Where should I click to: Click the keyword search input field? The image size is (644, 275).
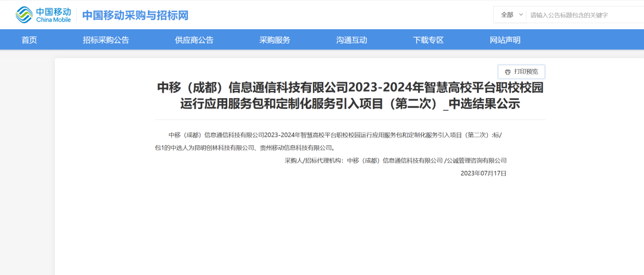tap(587, 15)
